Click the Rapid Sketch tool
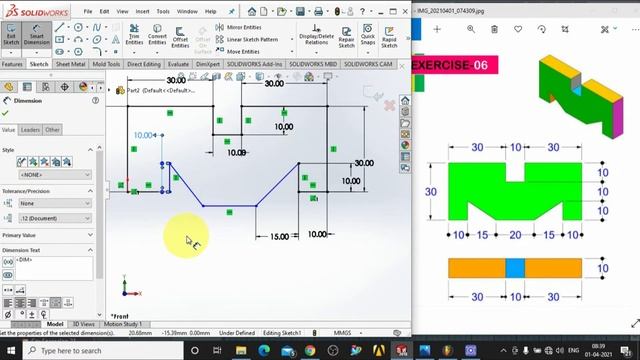640x360 pixels. [x=389, y=37]
